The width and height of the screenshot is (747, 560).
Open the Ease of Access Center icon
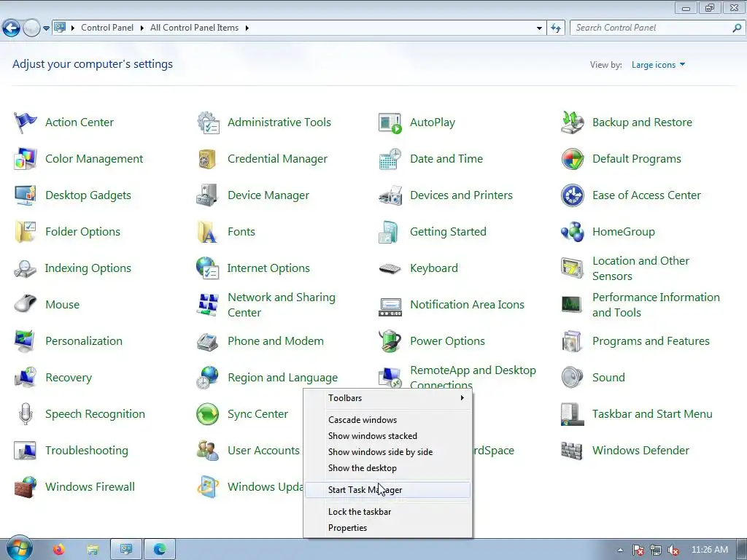coord(572,195)
